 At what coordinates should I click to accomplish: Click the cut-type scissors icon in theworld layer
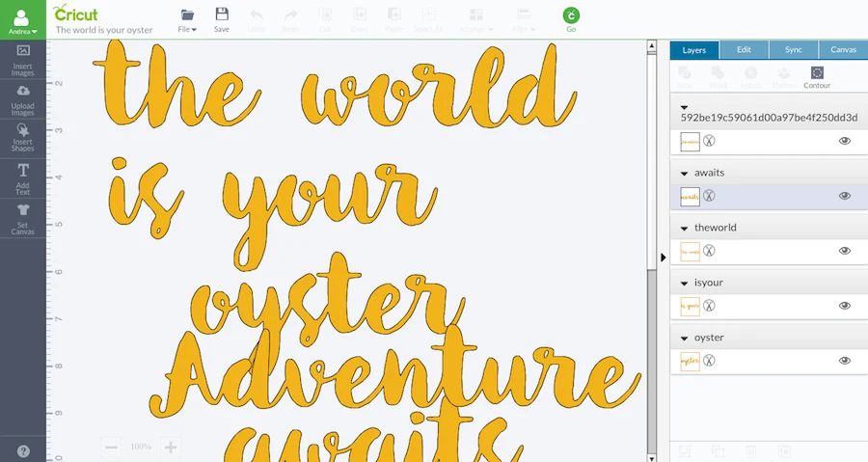coord(709,251)
